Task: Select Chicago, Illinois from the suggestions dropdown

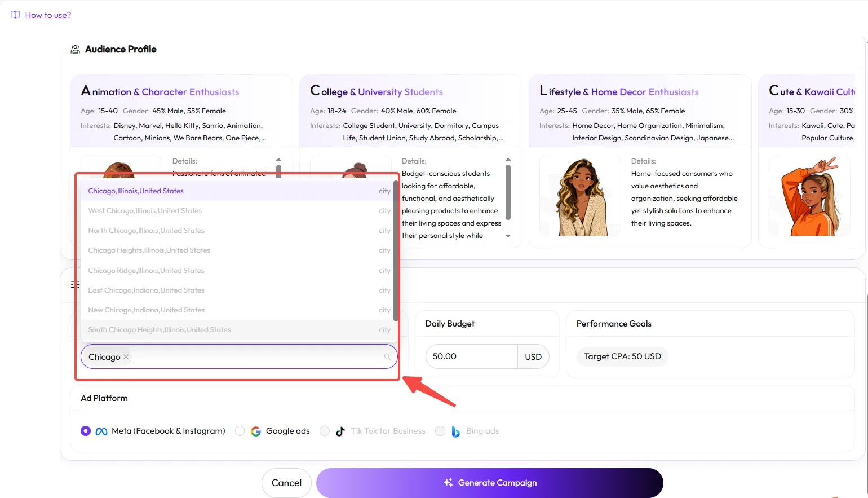Action: [x=135, y=191]
